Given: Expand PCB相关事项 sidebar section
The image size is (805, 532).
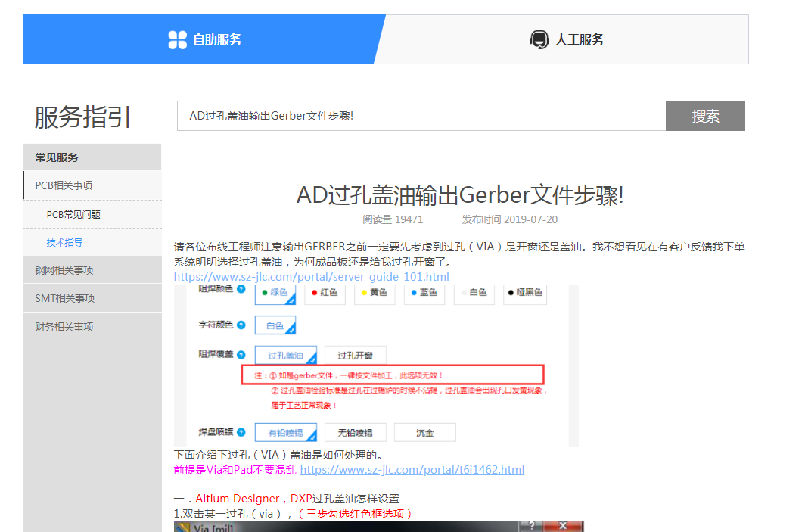Looking at the screenshot, I should (64, 185).
